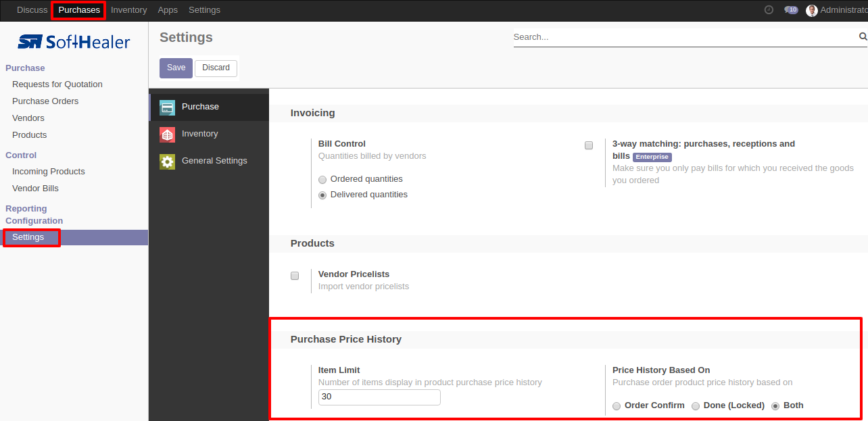Open the activities clock icon
The image size is (868, 421).
tap(769, 10)
